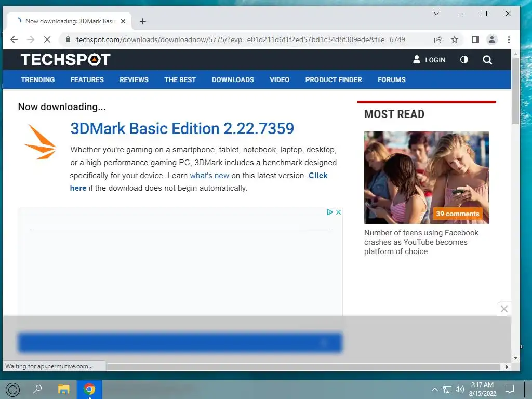Open the TRENDING menu
The image size is (532, 399).
tap(37, 79)
